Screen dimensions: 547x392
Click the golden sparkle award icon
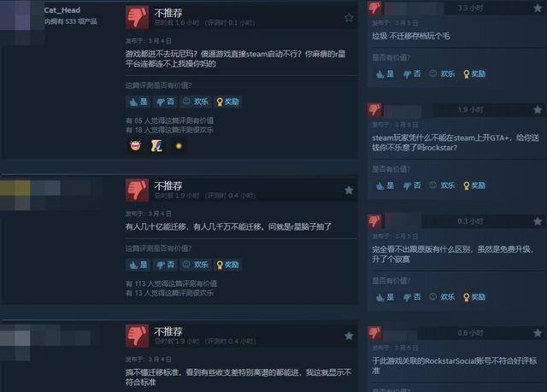179,146
